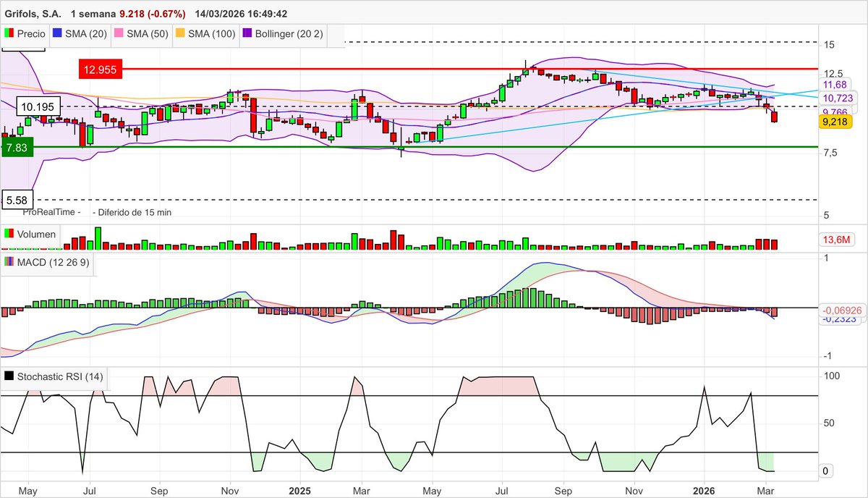Viewport: 868px width, 498px height.
Task: Click the Precio candlestick legend icon
Action: [x=9, y=33]
